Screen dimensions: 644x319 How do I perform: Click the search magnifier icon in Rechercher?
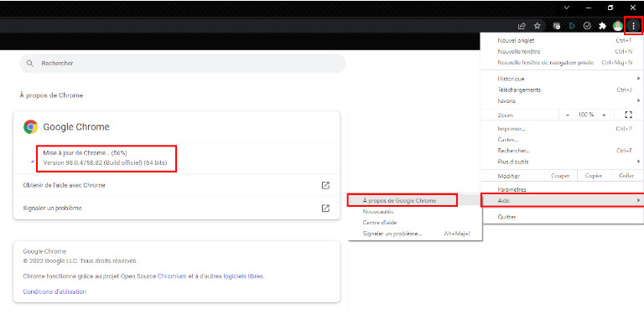pos(29,64)
